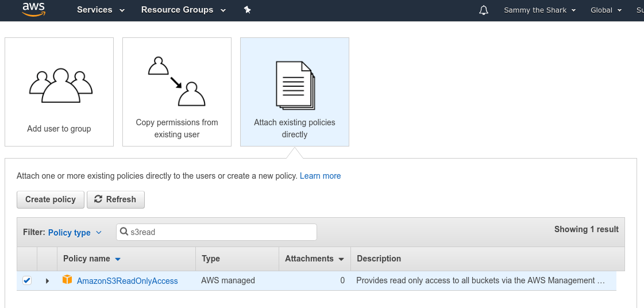Select the Add user to group option

(59, 92)
